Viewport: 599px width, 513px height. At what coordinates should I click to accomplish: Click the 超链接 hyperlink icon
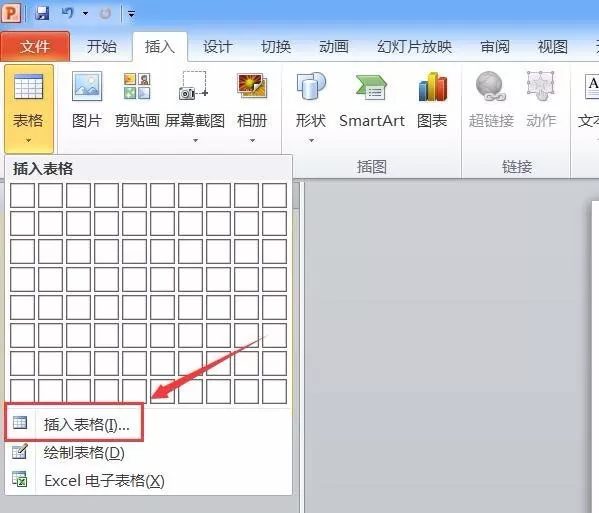491,86
